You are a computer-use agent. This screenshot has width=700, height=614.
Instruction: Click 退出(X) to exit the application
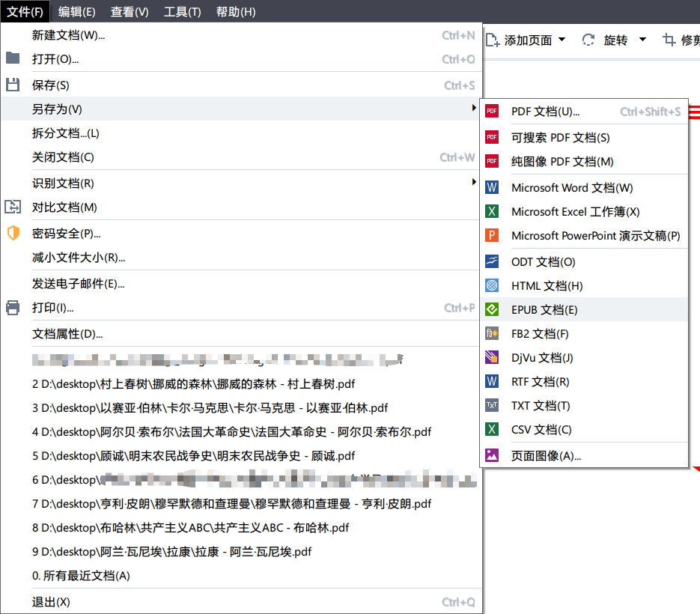pyautogui.click(x=51, y=602)
